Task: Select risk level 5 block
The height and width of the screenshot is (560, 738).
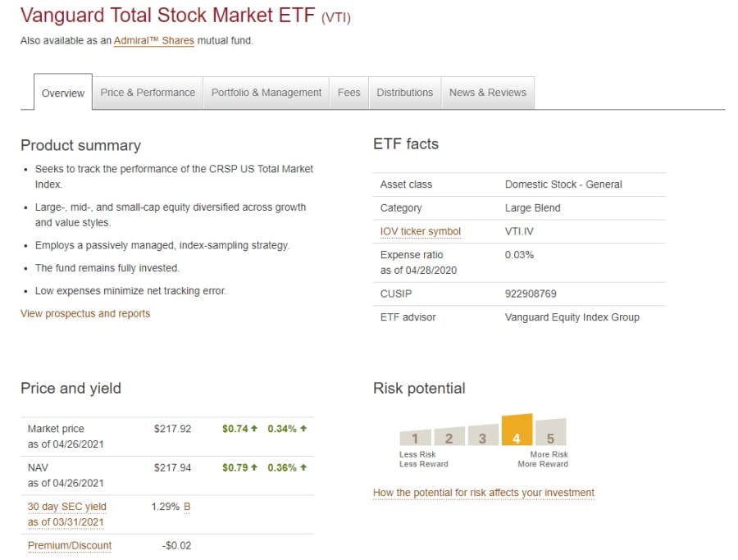Action: 551,431
